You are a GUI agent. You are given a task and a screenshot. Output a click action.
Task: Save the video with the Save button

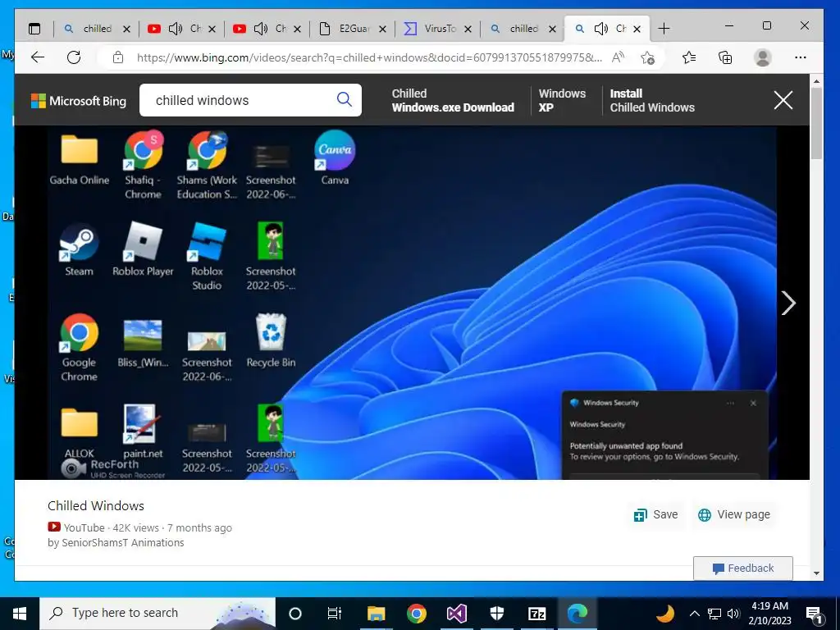pyautogui.click(x=655, y=515)
